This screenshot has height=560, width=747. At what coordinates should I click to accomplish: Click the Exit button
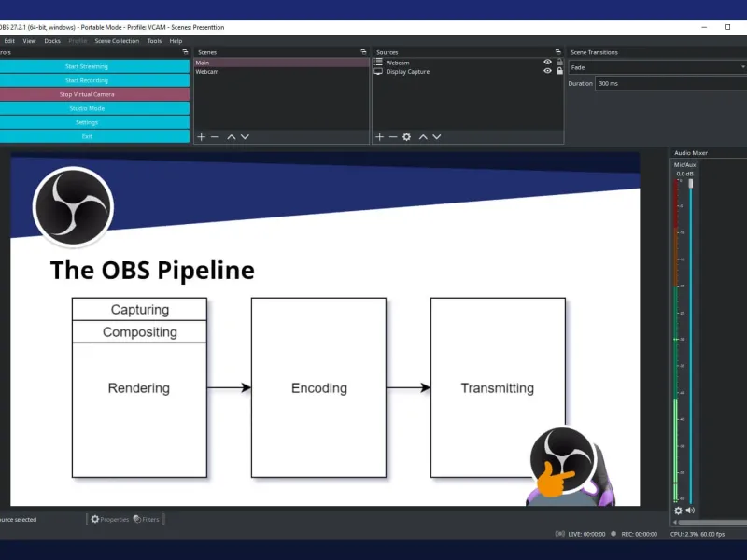tap(94, 136)
